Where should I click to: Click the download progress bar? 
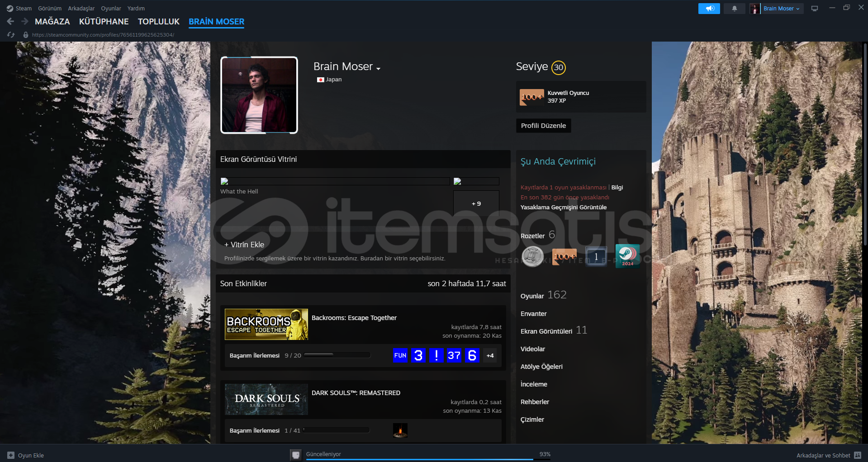coord(419,458)
